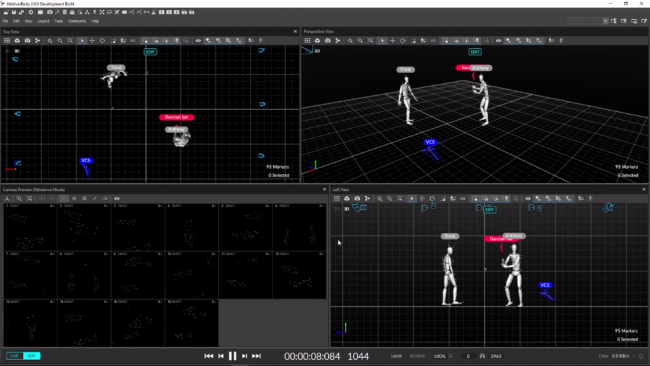
Task: Select the pointer tool in Left View toolbar
Action: (412, 199)
